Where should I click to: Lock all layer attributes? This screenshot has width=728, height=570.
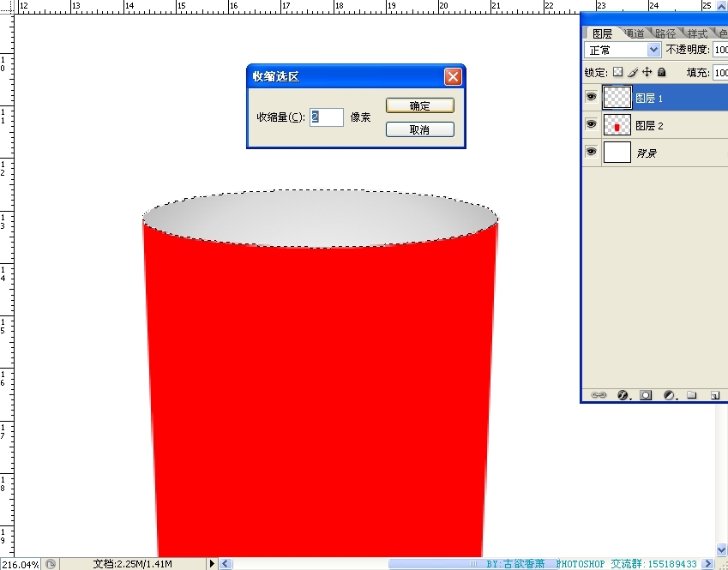pos(661,73)
